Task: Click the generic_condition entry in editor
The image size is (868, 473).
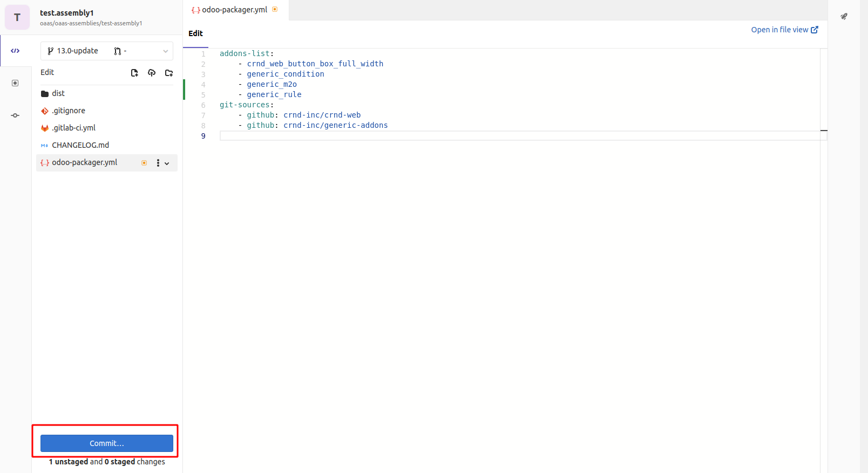Action: 286,74
